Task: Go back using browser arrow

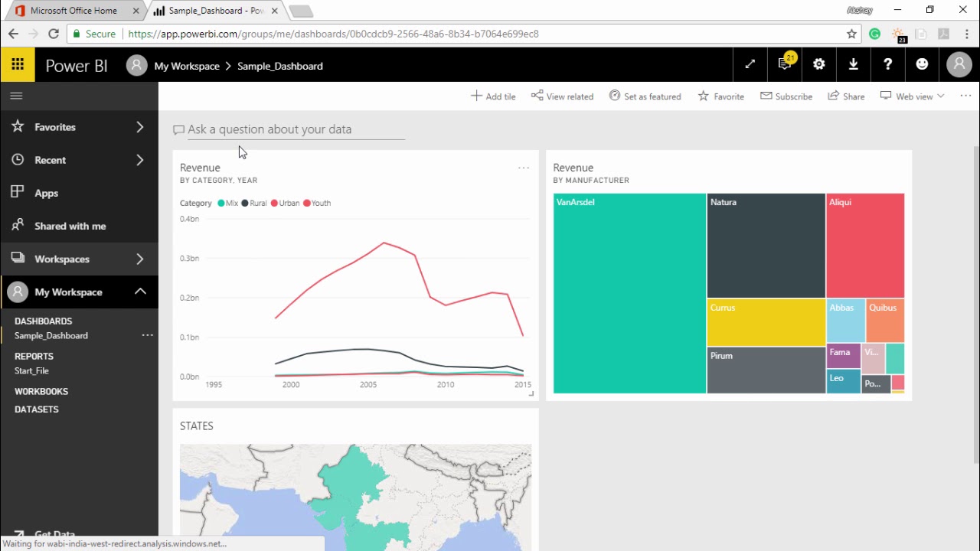Action: coord(13,34)
